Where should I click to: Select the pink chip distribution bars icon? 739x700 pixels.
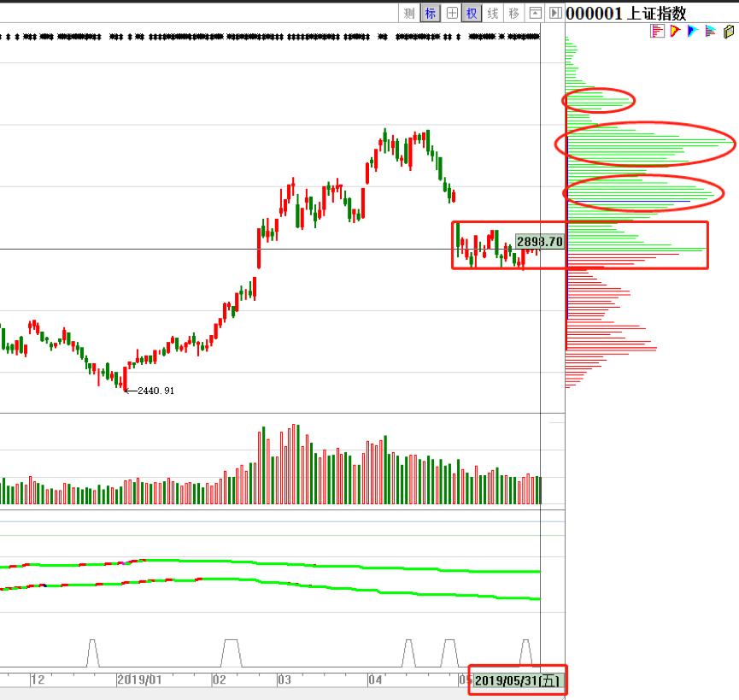[x=657, y=32]
